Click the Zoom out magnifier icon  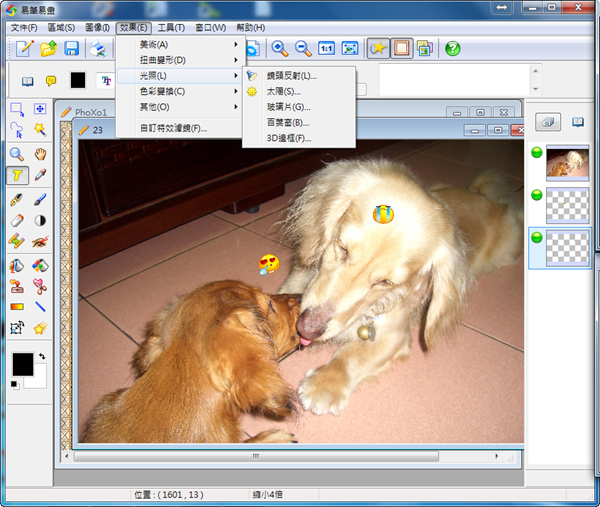303,49
